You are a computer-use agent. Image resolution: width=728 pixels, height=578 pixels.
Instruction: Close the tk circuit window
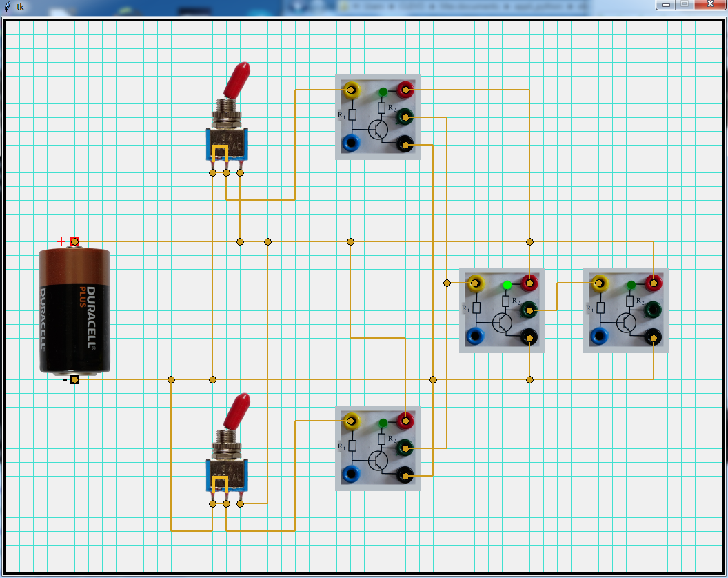pyautogui.click(x=709, y=4)
